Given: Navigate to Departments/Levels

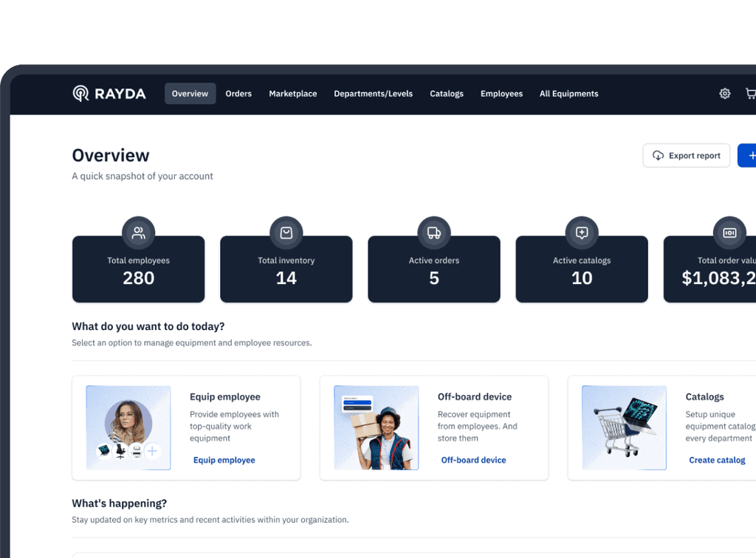Looking at the screenshot, I should 373,94.
